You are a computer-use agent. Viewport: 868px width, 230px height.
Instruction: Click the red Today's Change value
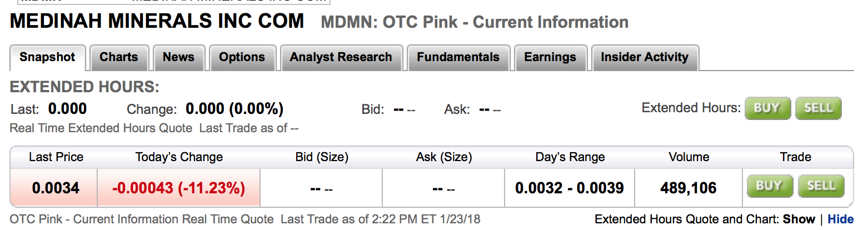click(x=178, y=188)
